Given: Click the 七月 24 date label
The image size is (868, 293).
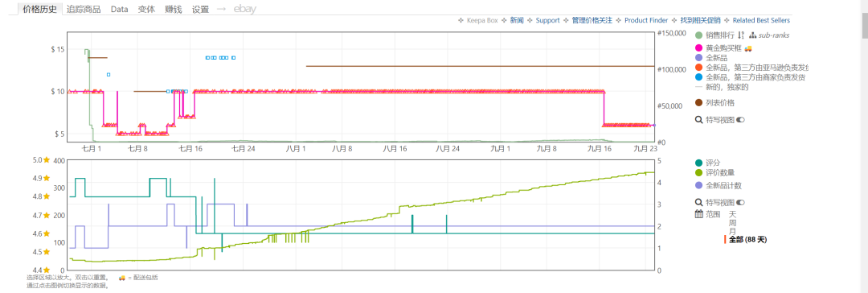Looking at the screenshot, I should (243, 149).
